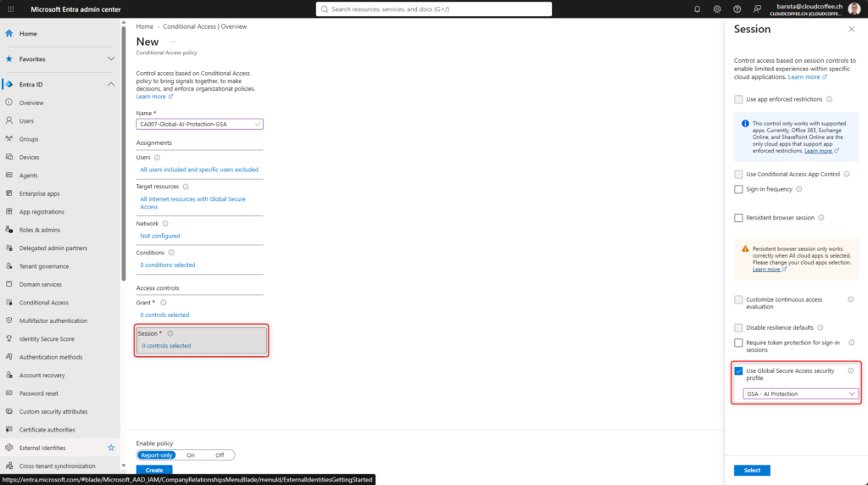
Task: Open Grant 0 controls selected link
Action: point(164,315)
